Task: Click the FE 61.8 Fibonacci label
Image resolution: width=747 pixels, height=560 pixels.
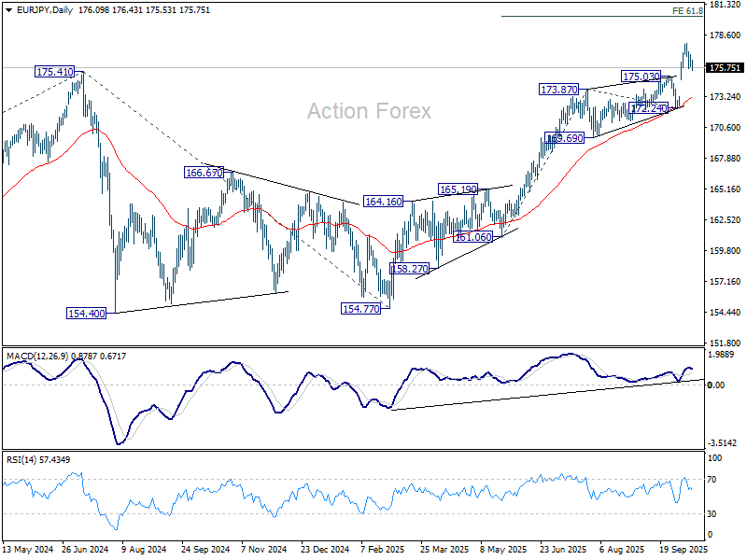Action: click(x=687, y=10)
